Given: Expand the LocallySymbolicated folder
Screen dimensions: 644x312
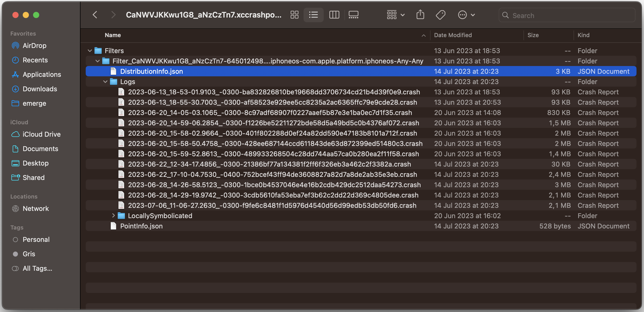Looking at the screenshot, I should 114,216.
